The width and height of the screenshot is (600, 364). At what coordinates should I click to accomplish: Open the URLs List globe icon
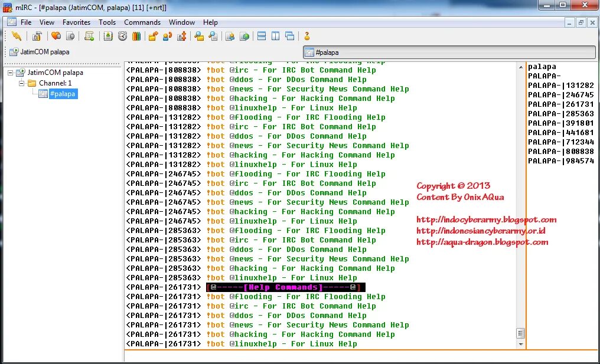(x=244, y=36)
